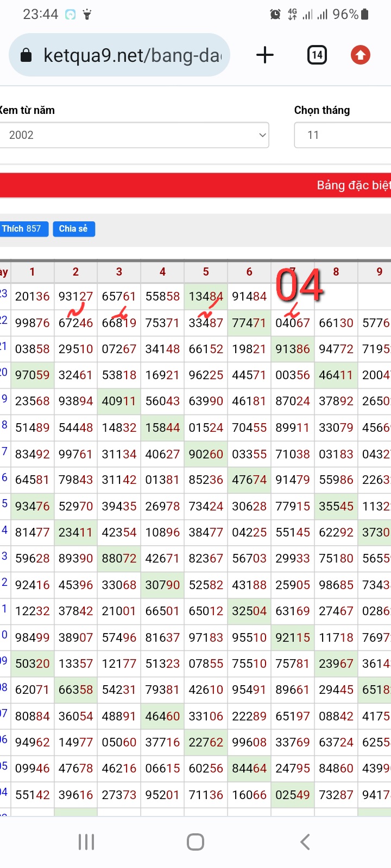Screen dimensions: 391x868
Task: Tap the alarm icon in status bar
Action: (275, 15)
